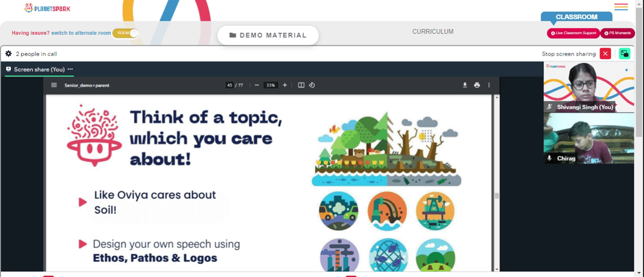The width and height of the screenshot is (644, 277).
Task: Switch to the CURRICULUM tab
Action: coord(433,32)
